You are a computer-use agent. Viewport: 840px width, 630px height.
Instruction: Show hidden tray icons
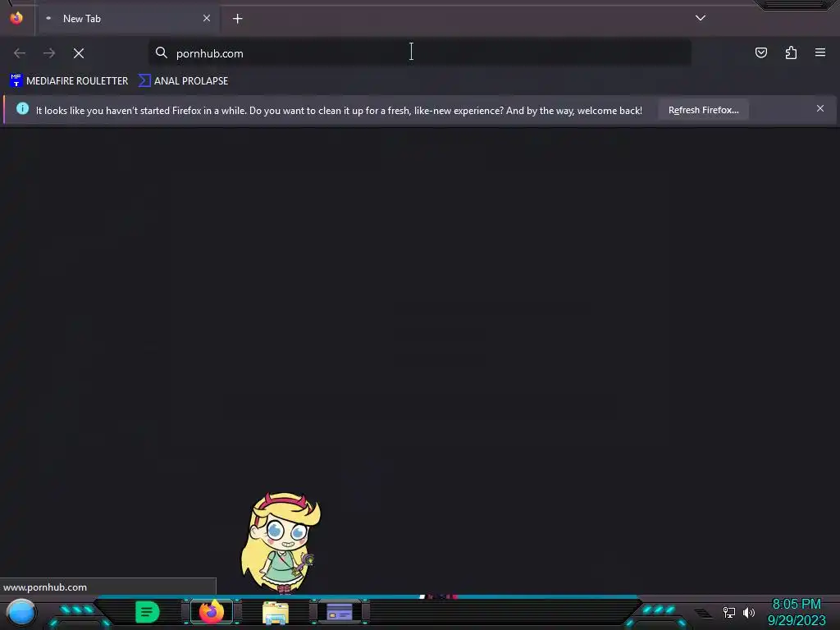703,614
